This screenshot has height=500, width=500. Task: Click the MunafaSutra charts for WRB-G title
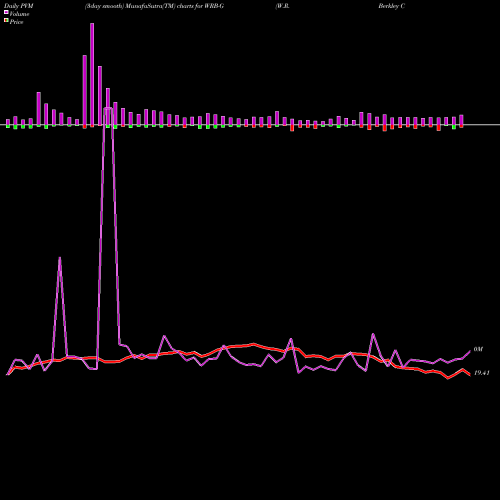[154, 6]
